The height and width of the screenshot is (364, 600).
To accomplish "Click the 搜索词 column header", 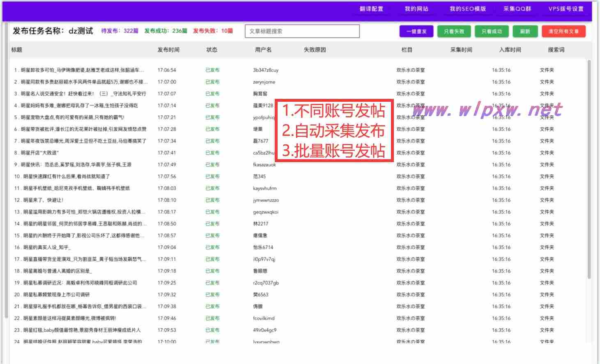I will (556, 50).
